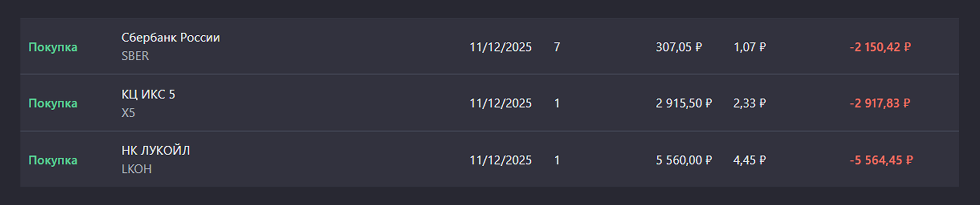Screen dimensions: 980x205
Task: Select the КЦ ИКС 5 stock name
Action: click(148, 94)
